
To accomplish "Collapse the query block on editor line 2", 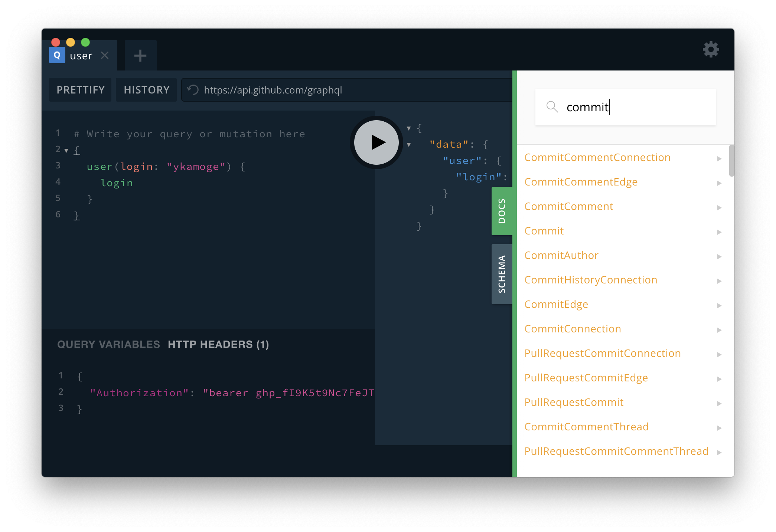I will tap(66, 150).
